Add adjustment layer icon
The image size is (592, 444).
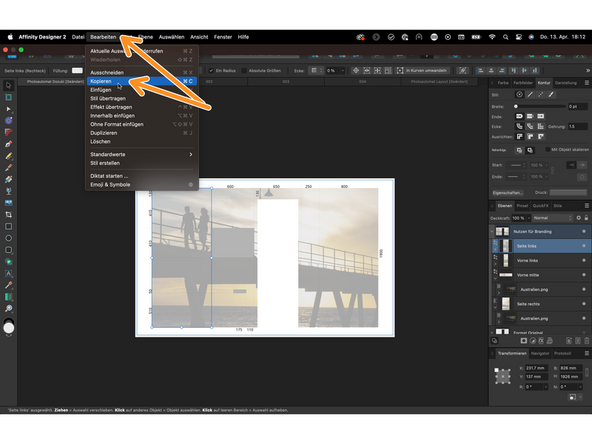[532, 341]
